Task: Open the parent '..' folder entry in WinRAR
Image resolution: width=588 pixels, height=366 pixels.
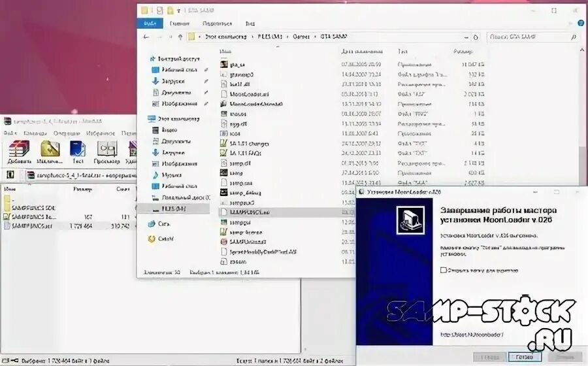Action: pos(8,199)
